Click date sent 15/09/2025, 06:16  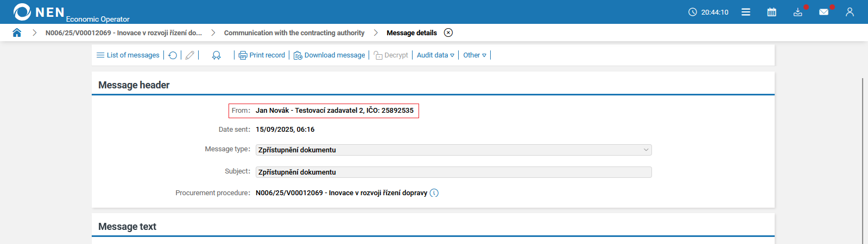(285, 130)
